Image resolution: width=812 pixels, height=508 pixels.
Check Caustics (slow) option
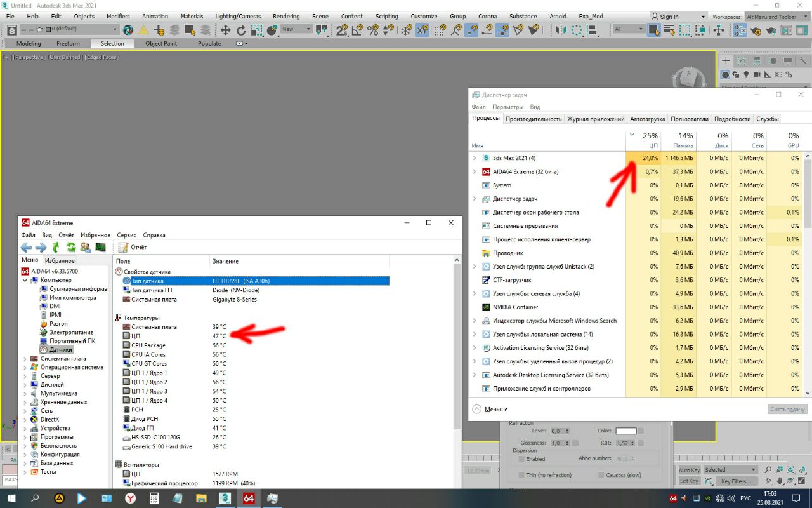[601, 475]
